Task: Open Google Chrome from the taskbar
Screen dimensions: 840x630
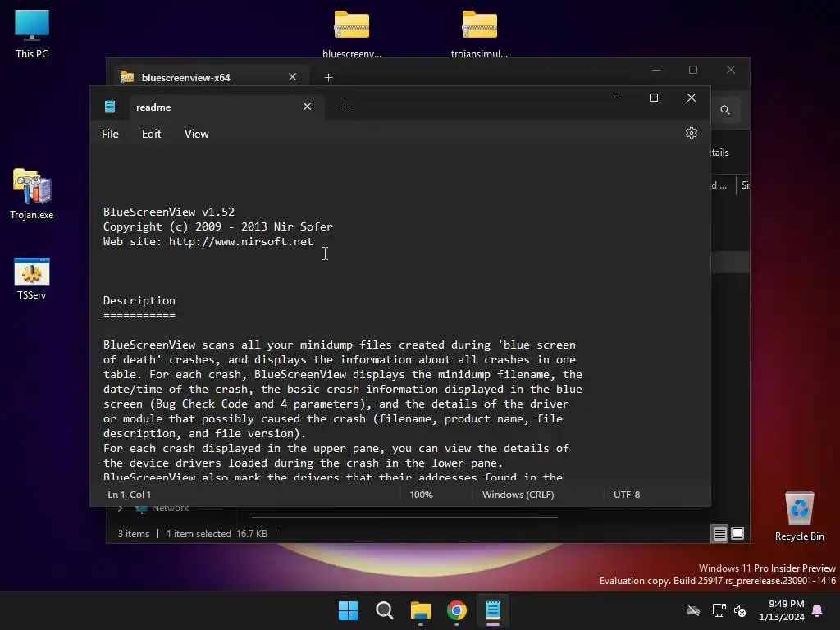Action: (456, 610)
